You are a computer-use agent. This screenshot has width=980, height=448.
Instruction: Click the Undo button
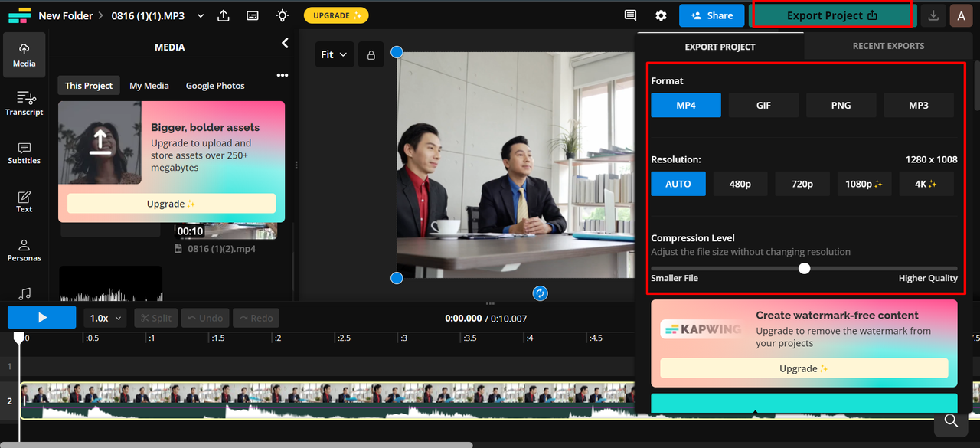click(x=205, y=318)
